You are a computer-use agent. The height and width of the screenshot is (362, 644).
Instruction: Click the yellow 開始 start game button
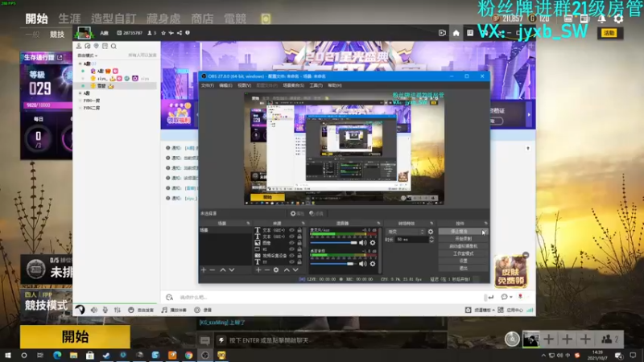(75, 336)
